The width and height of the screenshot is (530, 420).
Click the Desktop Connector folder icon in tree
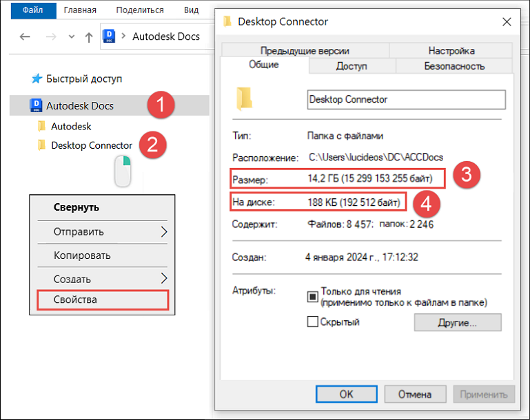point(41,145)
